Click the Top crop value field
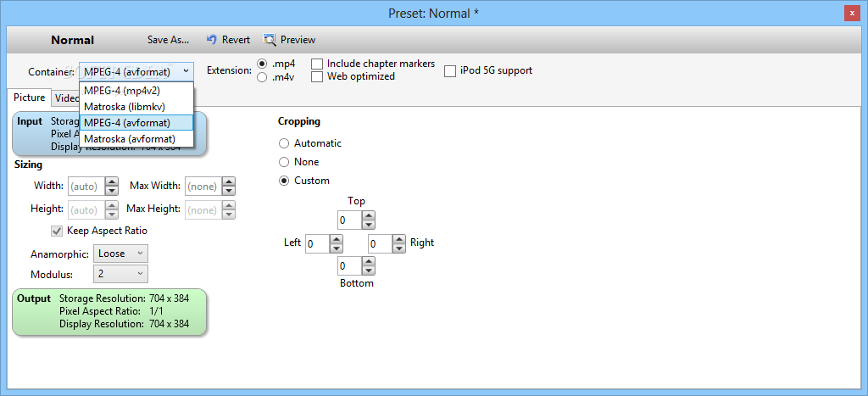The image size is (868, 396). click(349, 220)
